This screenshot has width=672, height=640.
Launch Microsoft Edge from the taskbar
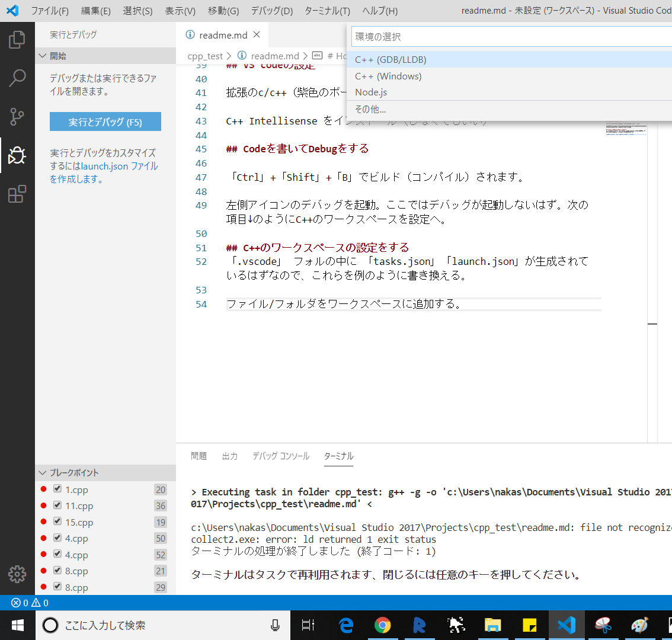click(x=346, y=625)
